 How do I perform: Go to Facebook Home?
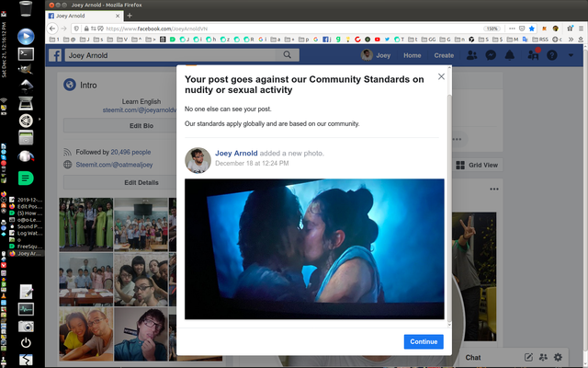pos(413,55)
